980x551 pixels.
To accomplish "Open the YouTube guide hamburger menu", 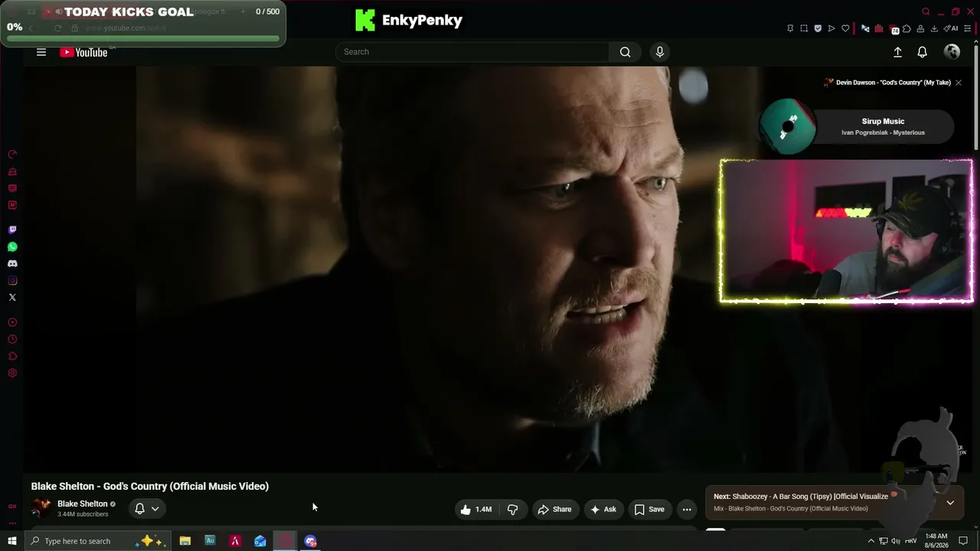I will (x=41, y=52).
